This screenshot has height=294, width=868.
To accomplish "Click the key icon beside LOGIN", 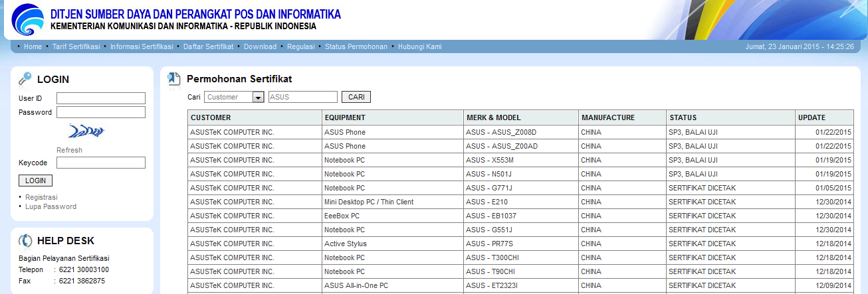I will 25,79.
